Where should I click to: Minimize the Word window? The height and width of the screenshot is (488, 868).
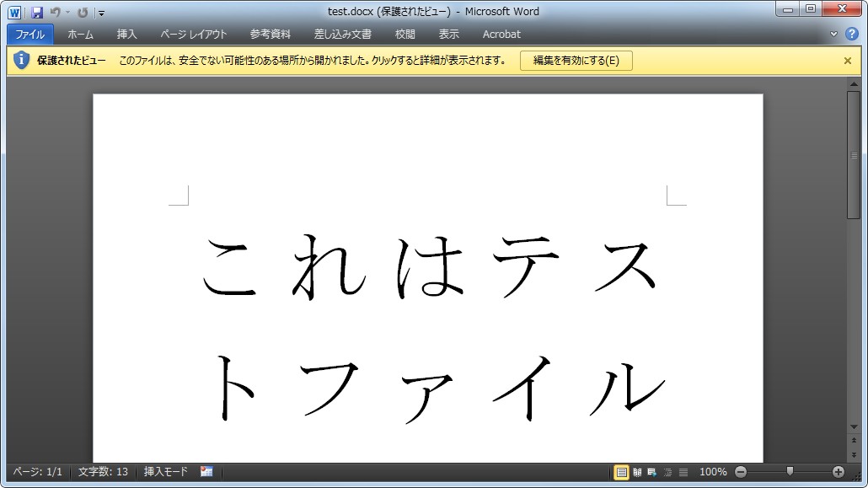(x=788, y=9)
